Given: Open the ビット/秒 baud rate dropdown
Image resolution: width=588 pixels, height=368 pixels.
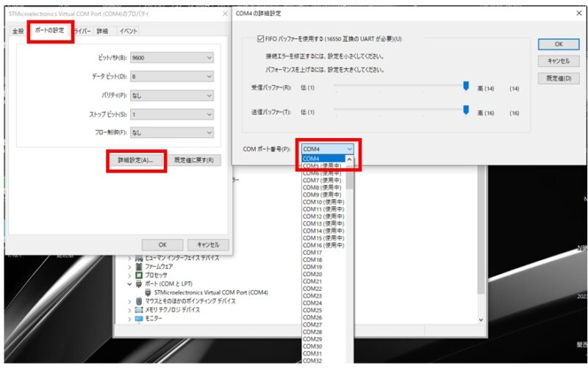Looking at the screenshot, I should coord(172,58).
